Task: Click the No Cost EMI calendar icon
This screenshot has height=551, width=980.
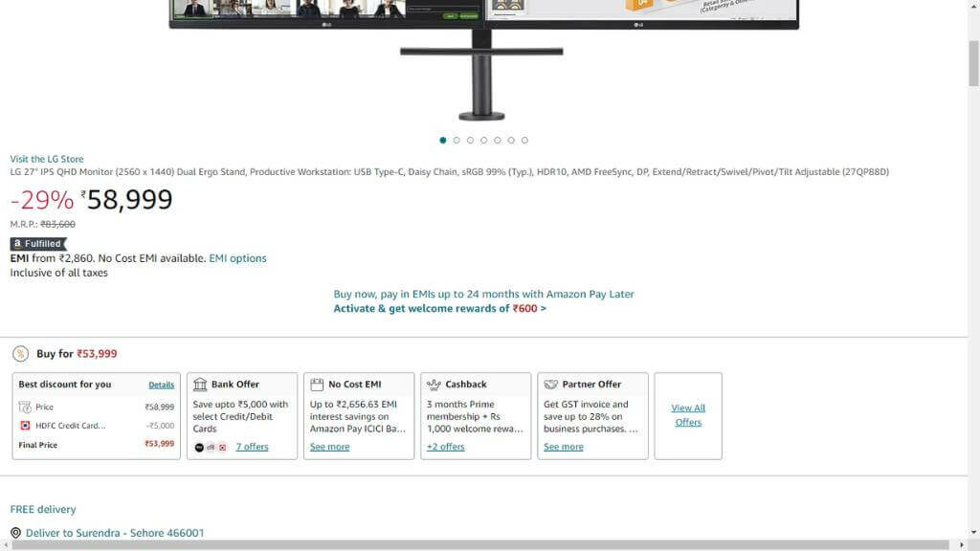Action: [317, 385]
